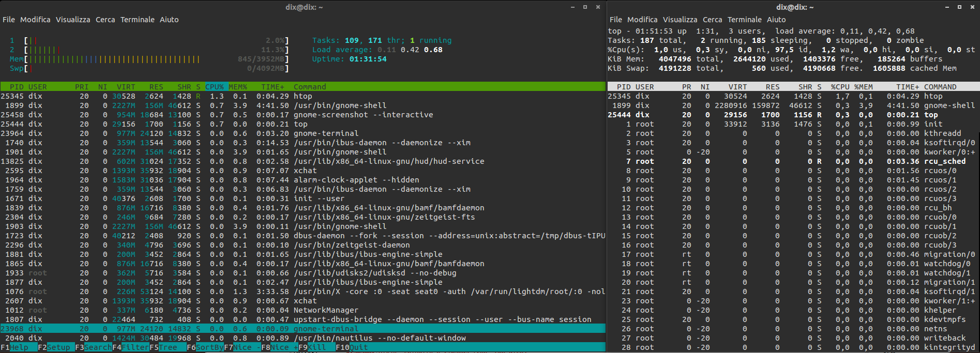Viewport: 980px width, 353px height.
Task: Click %CPU column header in top window
Action: point(840,87)
